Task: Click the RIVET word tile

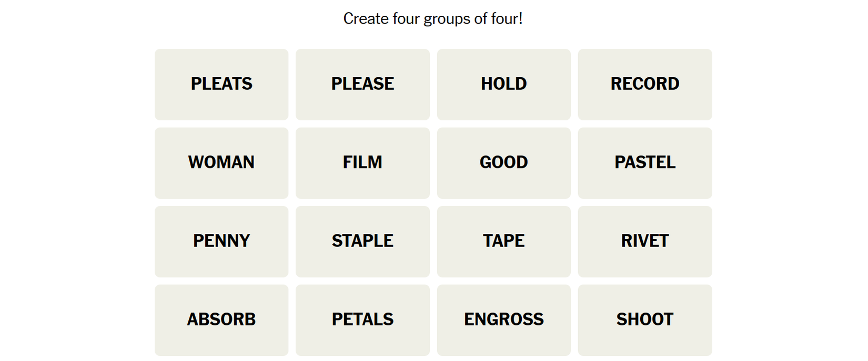Action: click(x=645, y=241)
